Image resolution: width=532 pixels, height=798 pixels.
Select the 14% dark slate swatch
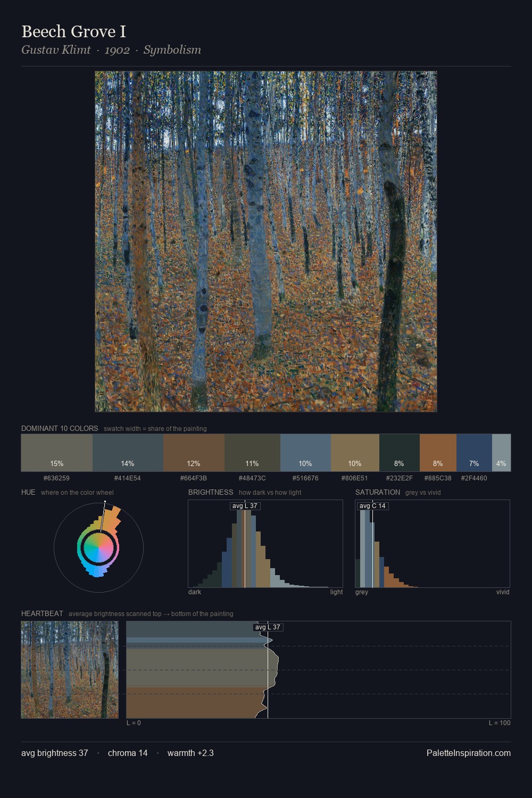click(x=128, y=453)
